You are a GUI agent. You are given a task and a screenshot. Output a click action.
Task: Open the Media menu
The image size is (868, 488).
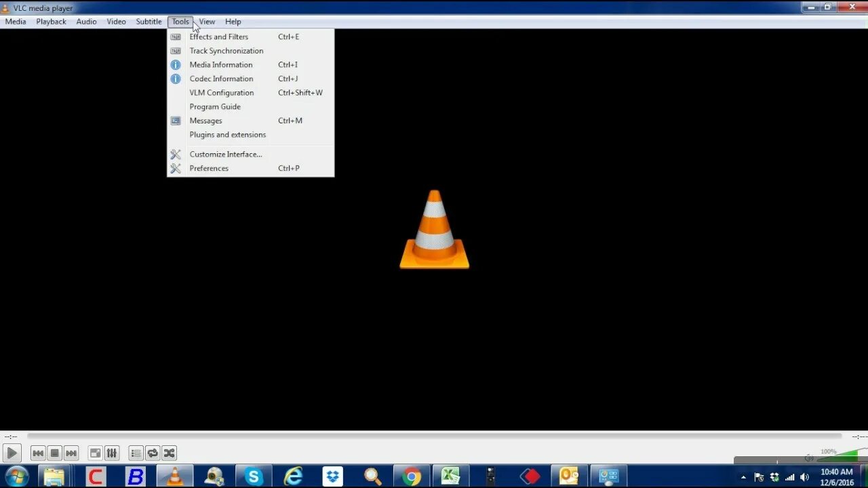(16, 22)
